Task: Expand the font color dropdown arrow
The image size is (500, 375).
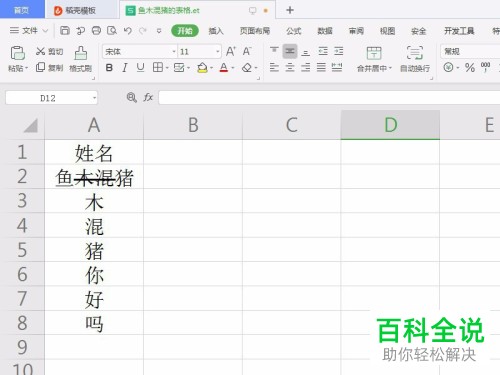Action: (x=233, y=68)
